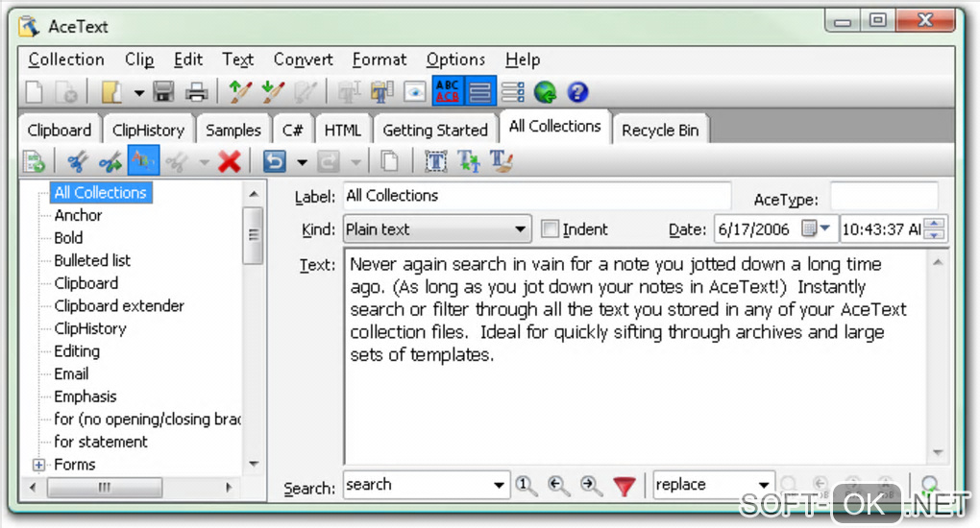Open the undo history dropdown arrow
Viewport: 980px width, 528px height.
tap(302, 162)
